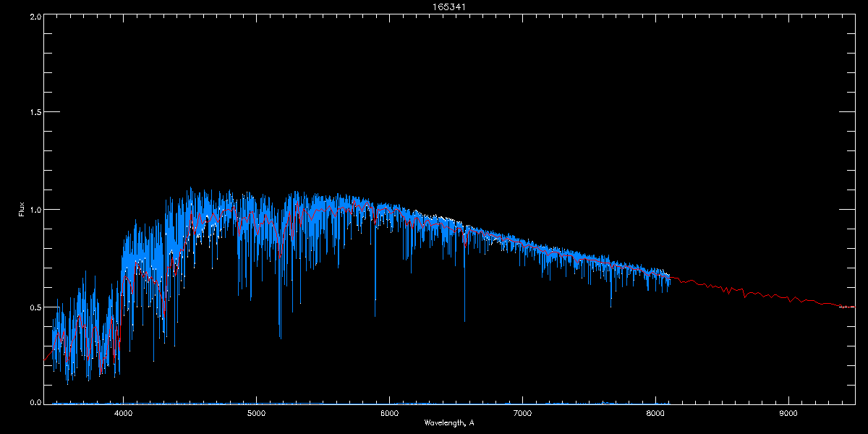The height and width of the screenshot is (434, 868).
Task: Pick the deep absorption line bottom near 6560
Action: click(464, 320)
